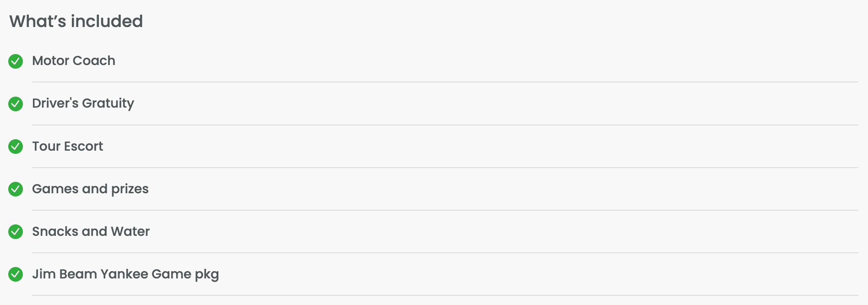Tap the green check for Snacks and Water
868x305 pixels.
point(16,232)
